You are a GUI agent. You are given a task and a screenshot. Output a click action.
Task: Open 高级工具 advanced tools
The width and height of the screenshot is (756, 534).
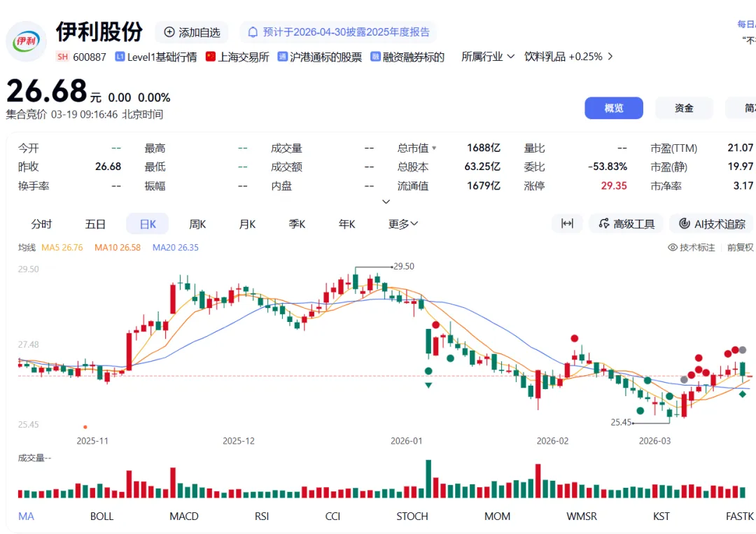click(626, 224)
